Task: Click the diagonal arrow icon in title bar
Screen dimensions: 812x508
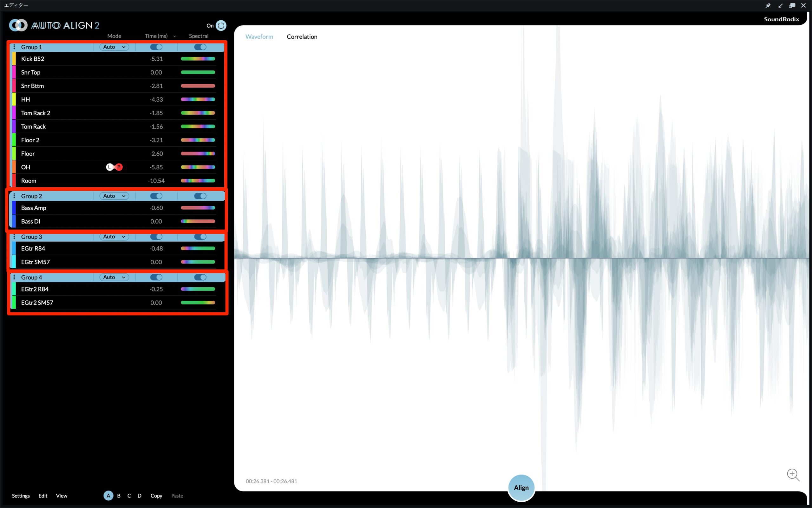Action: click(x=780, y=5)
